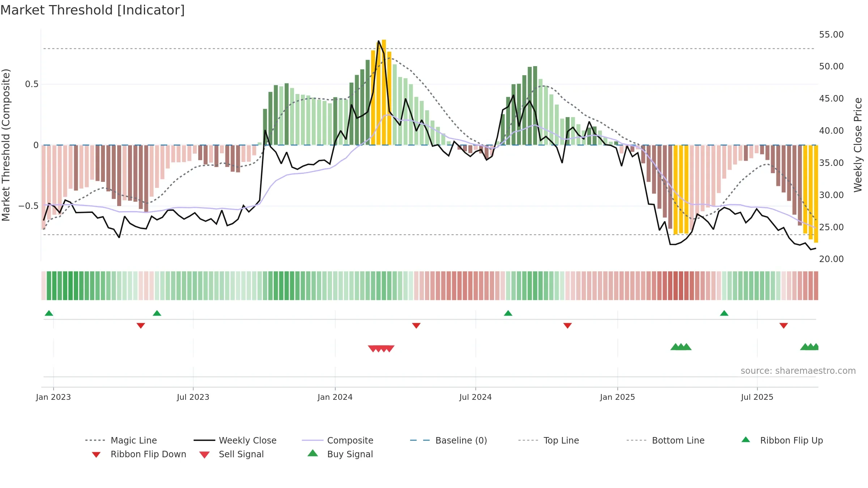The height and width of the screenshot is (488, 868).
Task: Click the Jan 2025 x-axis label
Action: click(x=618, y=397)
